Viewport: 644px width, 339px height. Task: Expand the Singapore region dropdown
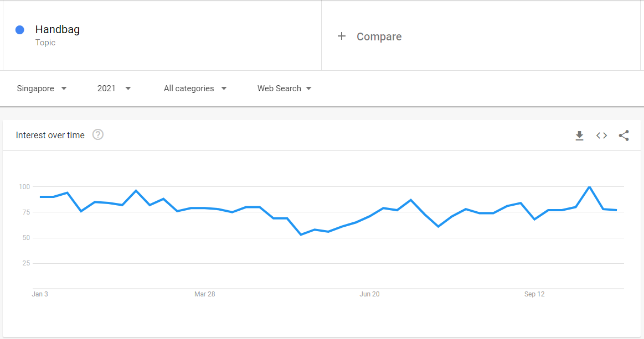tap(42, 88)
